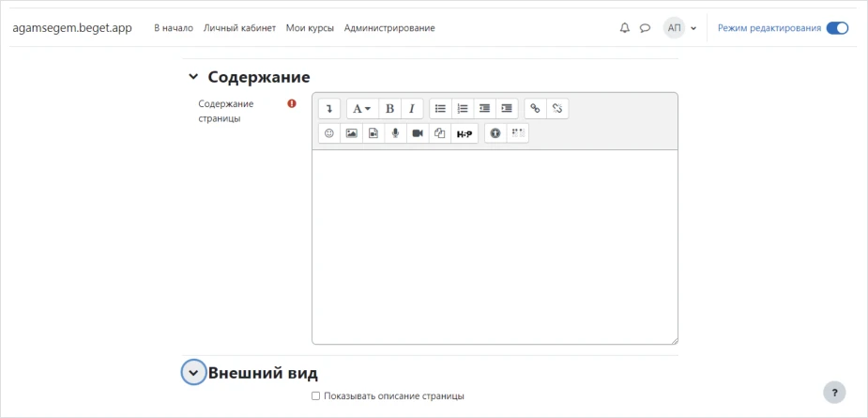The image size is (868, 418).
Task: Record audio with the microphone icon
Action: pyautogui.click(x=396, y=133)
